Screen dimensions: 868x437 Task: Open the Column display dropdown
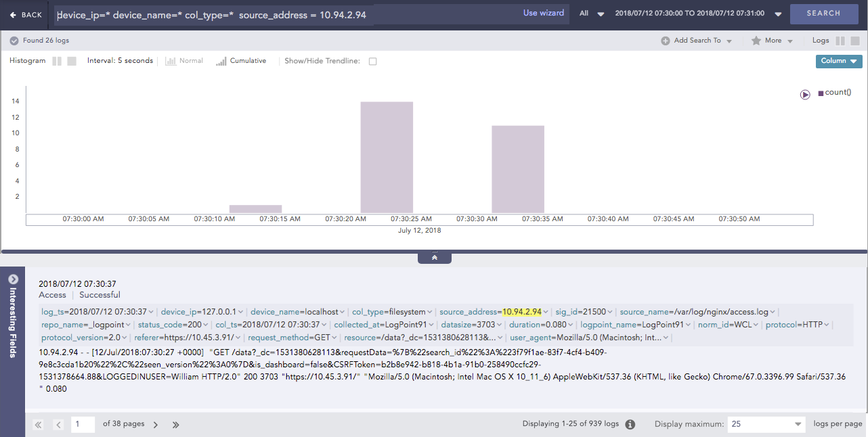(838, 61)
